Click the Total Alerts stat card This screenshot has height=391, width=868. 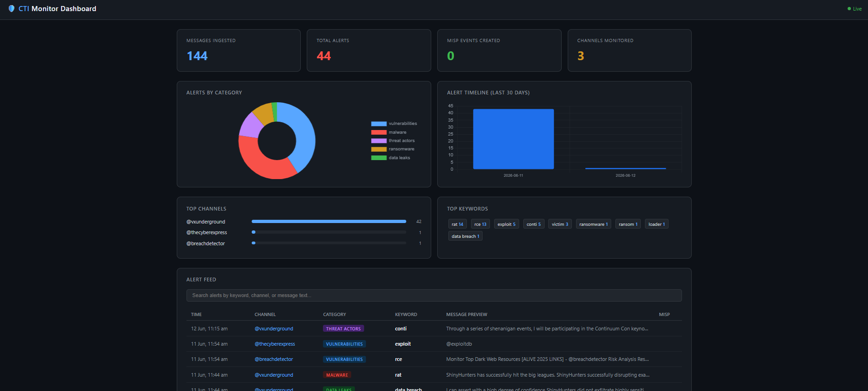tap(369, 50)
